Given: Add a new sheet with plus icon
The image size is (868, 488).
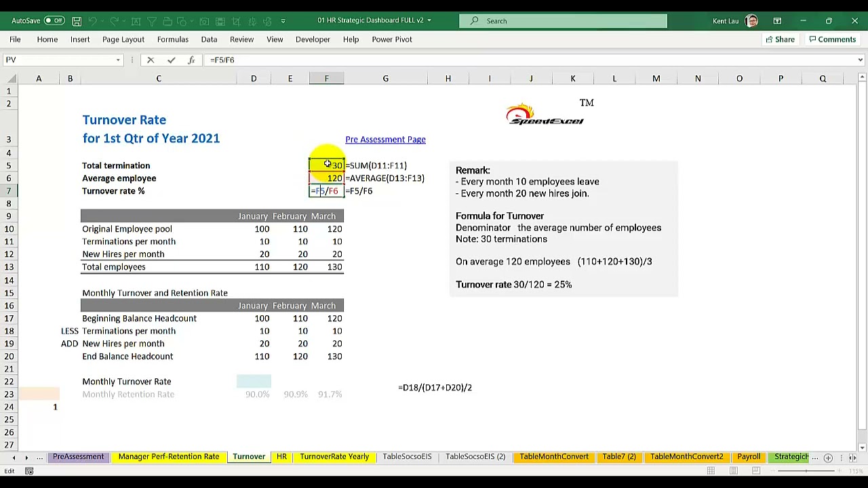Looking at the screenshot, I should point(828,457).
